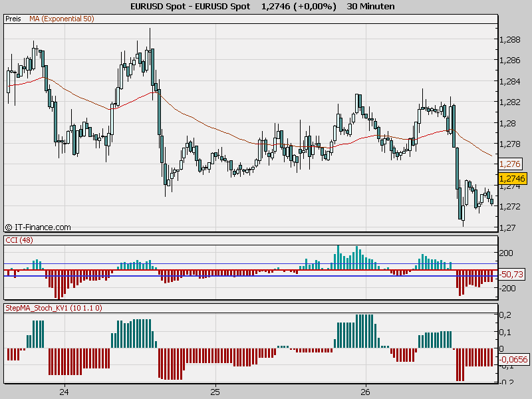Open the IT-Finance.com copyright link
532x399 pixels.
[x=38, y=227]
